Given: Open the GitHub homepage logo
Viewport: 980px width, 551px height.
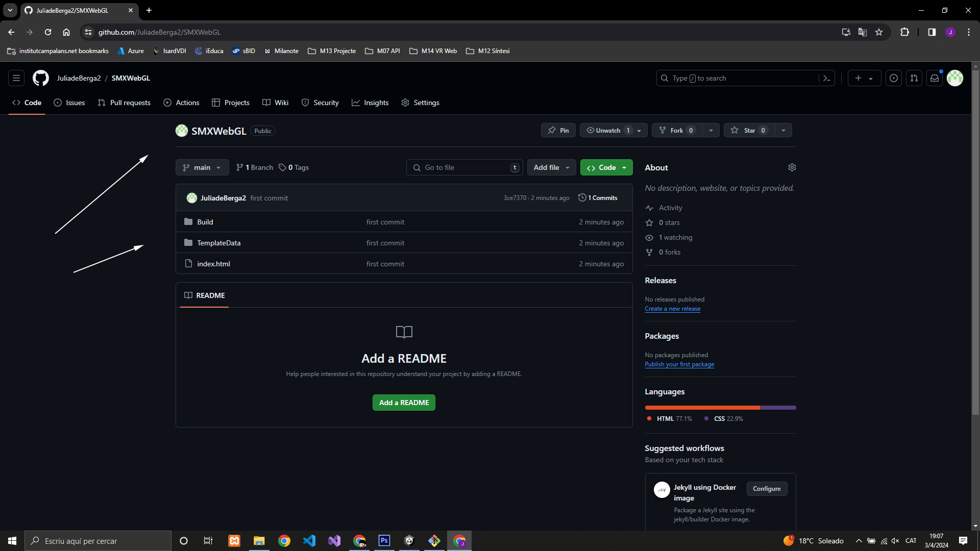Looking at the screenshot, I should [41, 78].
